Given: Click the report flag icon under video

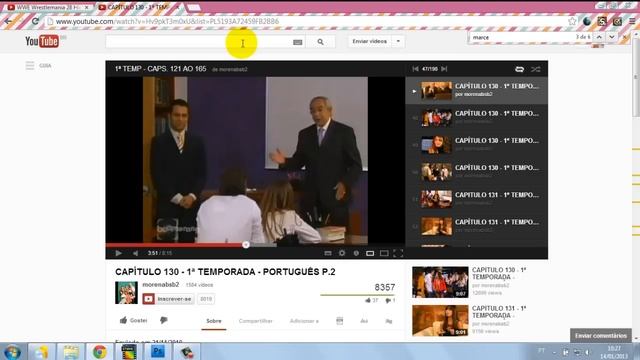Looking at the screenshot, I should pos(389,321).
